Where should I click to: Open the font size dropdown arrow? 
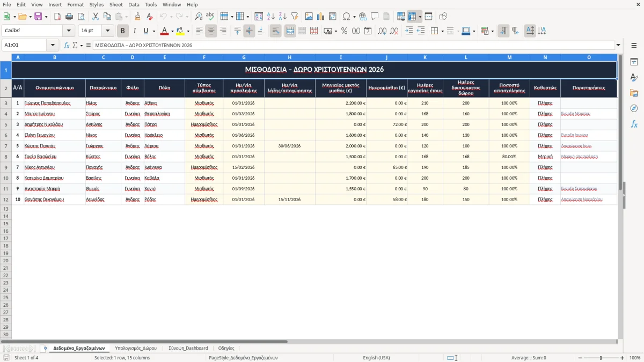click(x=108, y=31)
